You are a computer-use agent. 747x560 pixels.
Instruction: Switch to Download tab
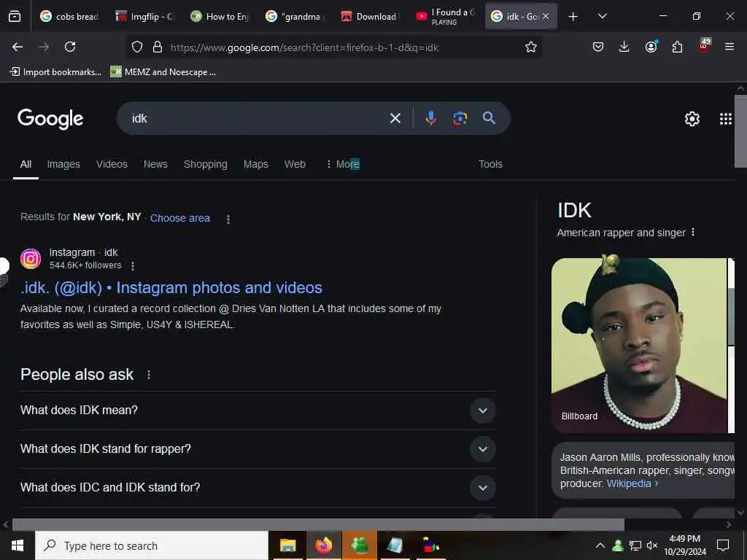pos(371,16)
